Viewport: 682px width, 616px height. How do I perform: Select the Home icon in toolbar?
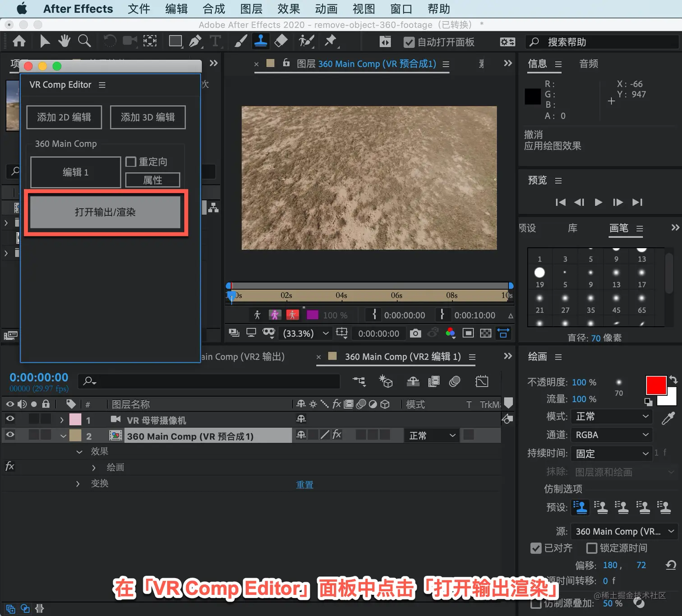pos(19,42)
